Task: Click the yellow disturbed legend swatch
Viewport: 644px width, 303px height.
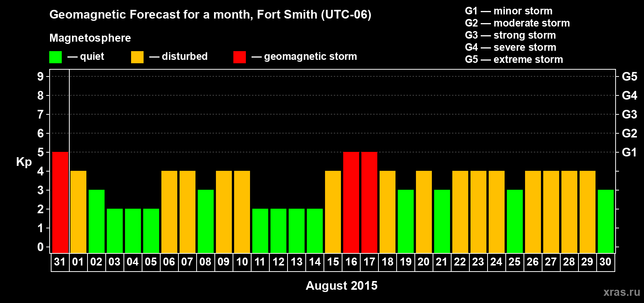Action: (x=137, y=57)
